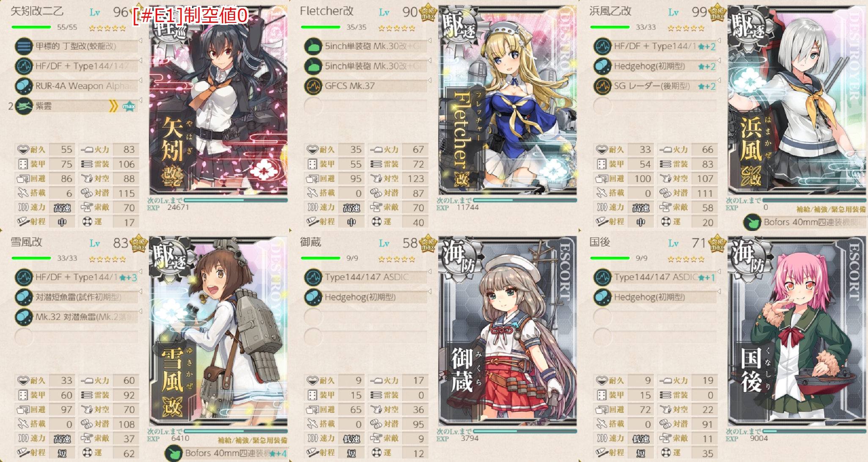Click the SG レーダー radar icon

603,86
